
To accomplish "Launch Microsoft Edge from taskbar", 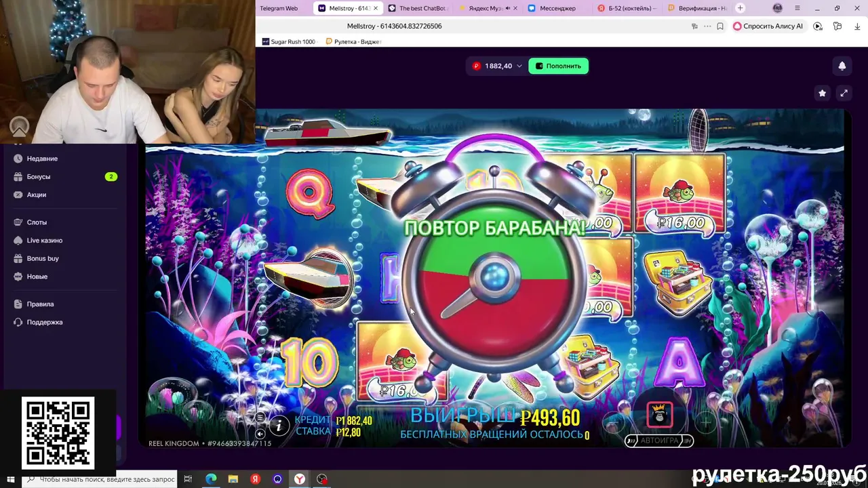I will pos(211,479).
